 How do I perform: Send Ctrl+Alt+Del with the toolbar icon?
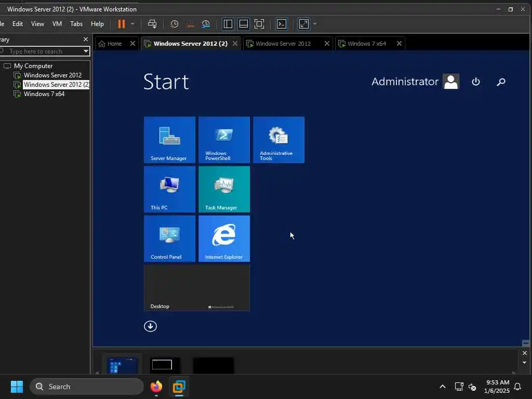[152, 24]
